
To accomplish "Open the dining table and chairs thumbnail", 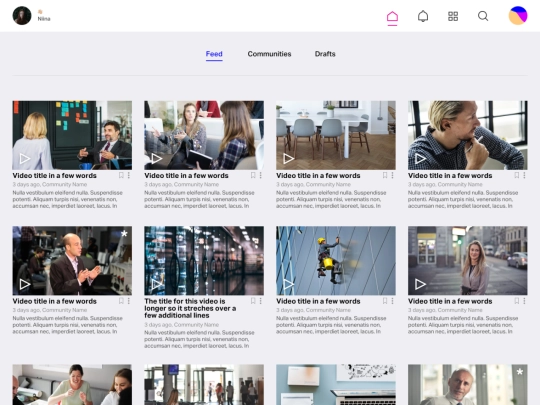I will (x=336, y=135).
